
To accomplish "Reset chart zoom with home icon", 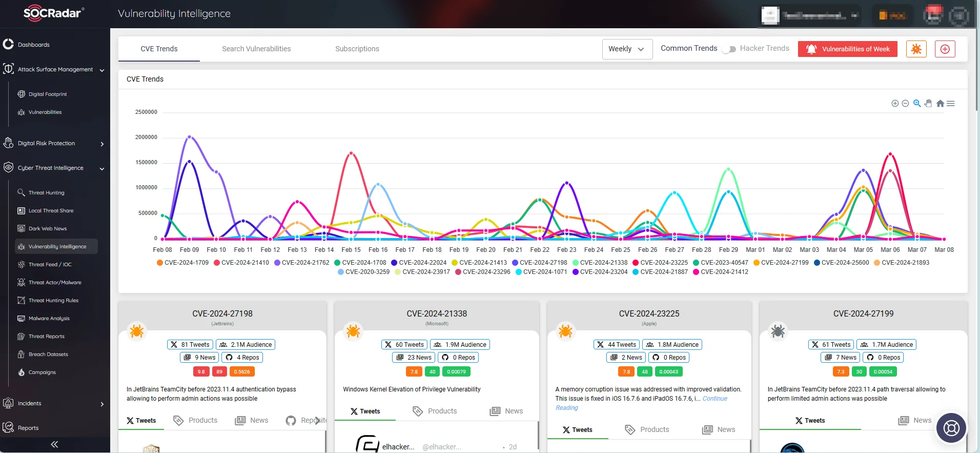I will (940, 104).
